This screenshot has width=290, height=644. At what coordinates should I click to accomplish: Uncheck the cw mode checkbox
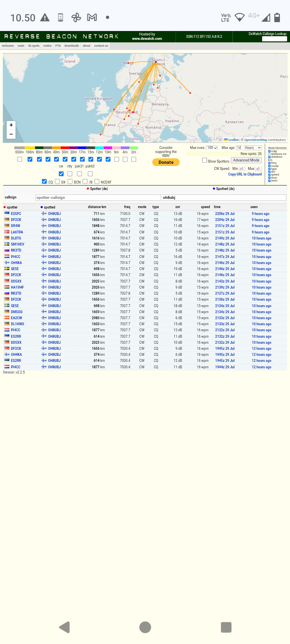click(61, 174)
